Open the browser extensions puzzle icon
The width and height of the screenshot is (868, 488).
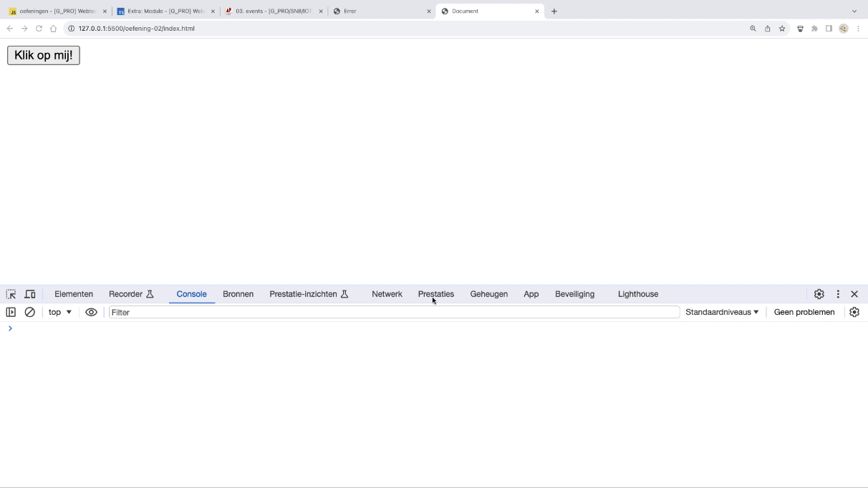[814, 29]
